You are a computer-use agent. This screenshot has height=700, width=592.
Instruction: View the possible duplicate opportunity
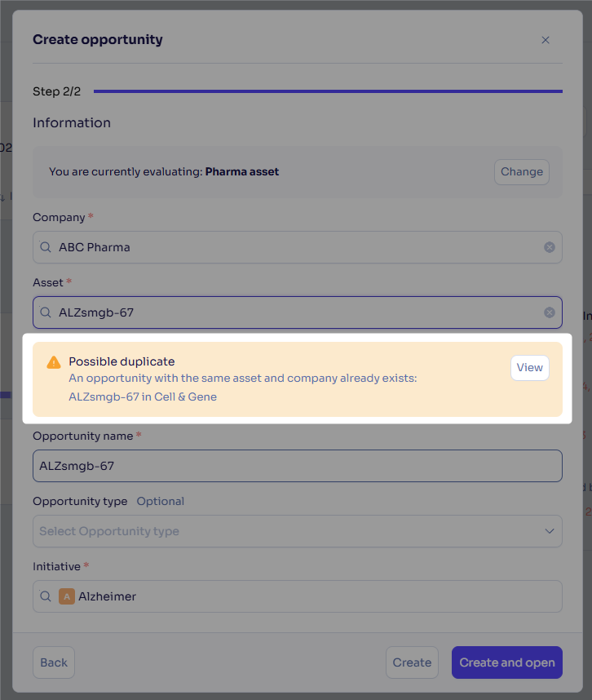(529, 368)
